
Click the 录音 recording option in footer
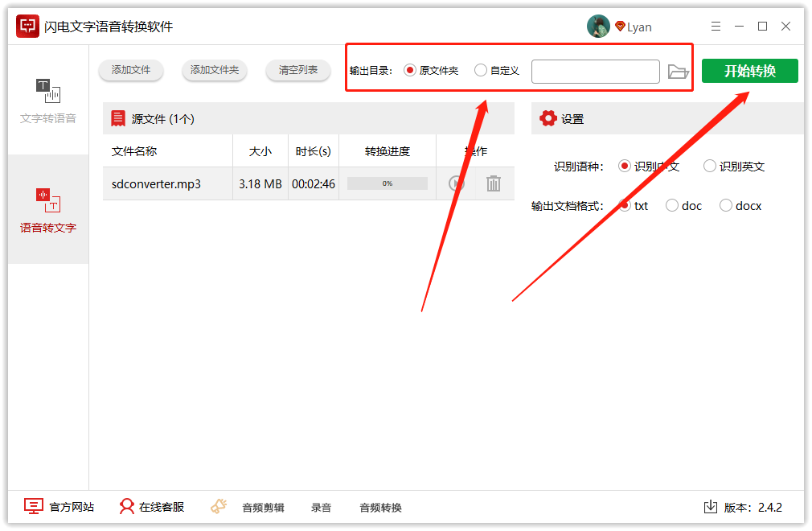pos(321,507)
